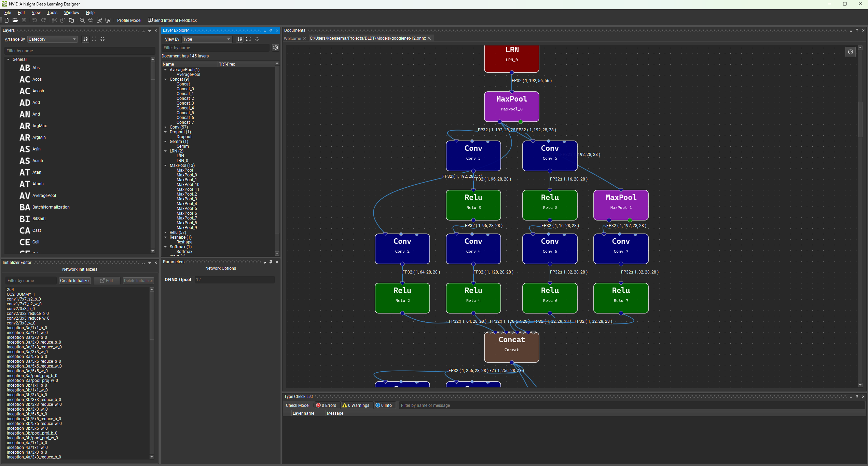The image size is (868, 466).
Task: Click the zoom-to-selection toolbar icon
Action: [x=108, y=20]
